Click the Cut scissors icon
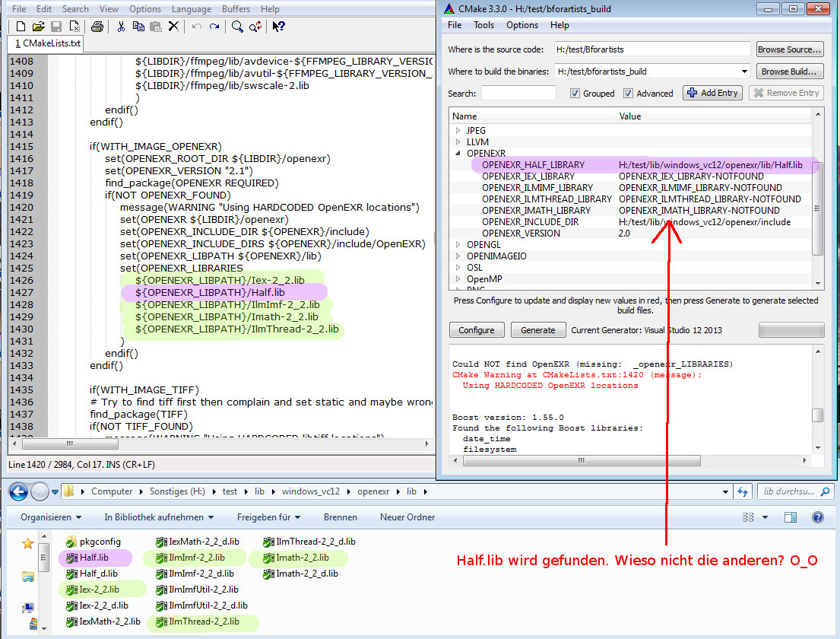 point(120,27)
